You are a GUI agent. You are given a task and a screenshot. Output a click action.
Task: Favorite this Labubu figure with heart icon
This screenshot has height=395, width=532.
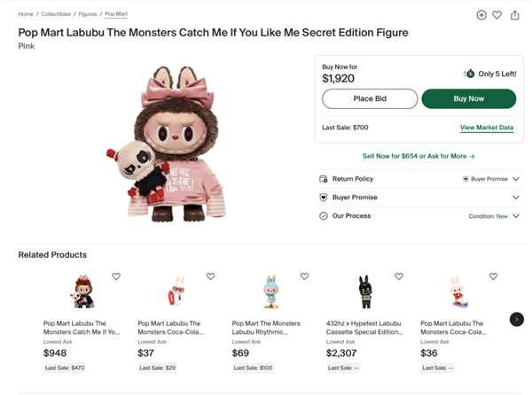(497, 15)
